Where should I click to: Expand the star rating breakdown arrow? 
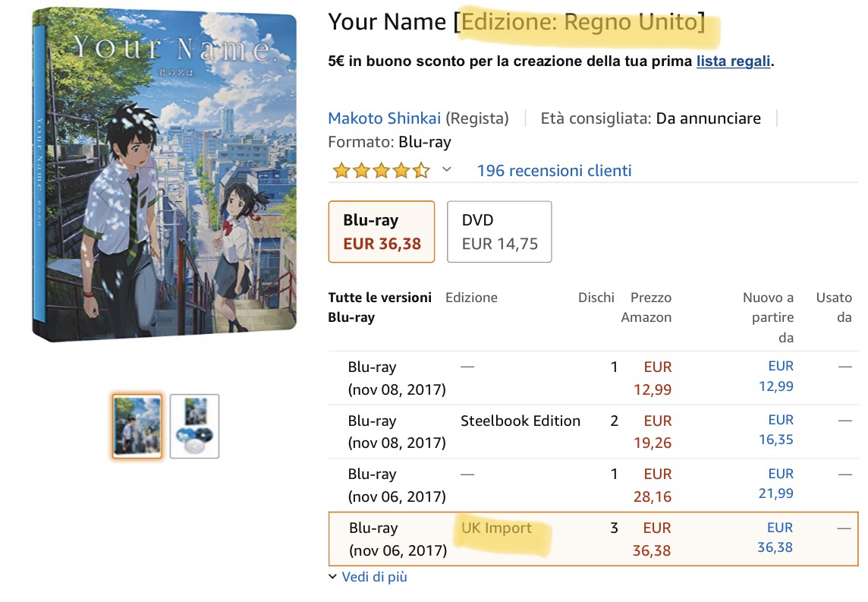tap(447, 169)
